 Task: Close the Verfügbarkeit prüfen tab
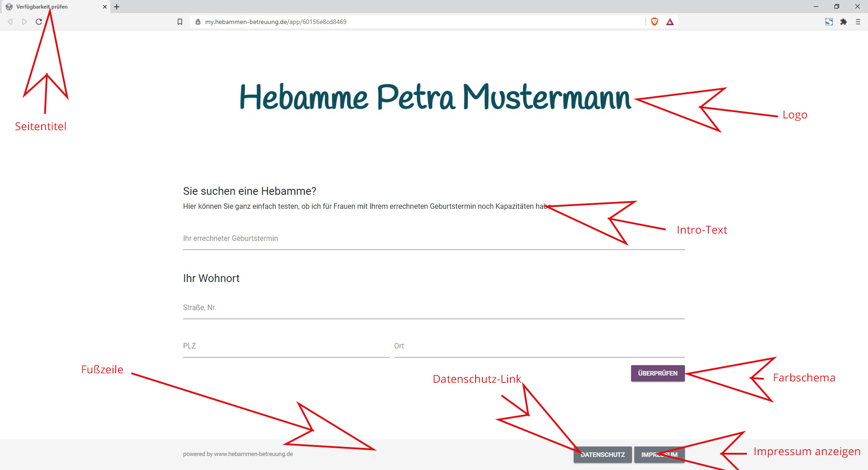click(105, 7)
